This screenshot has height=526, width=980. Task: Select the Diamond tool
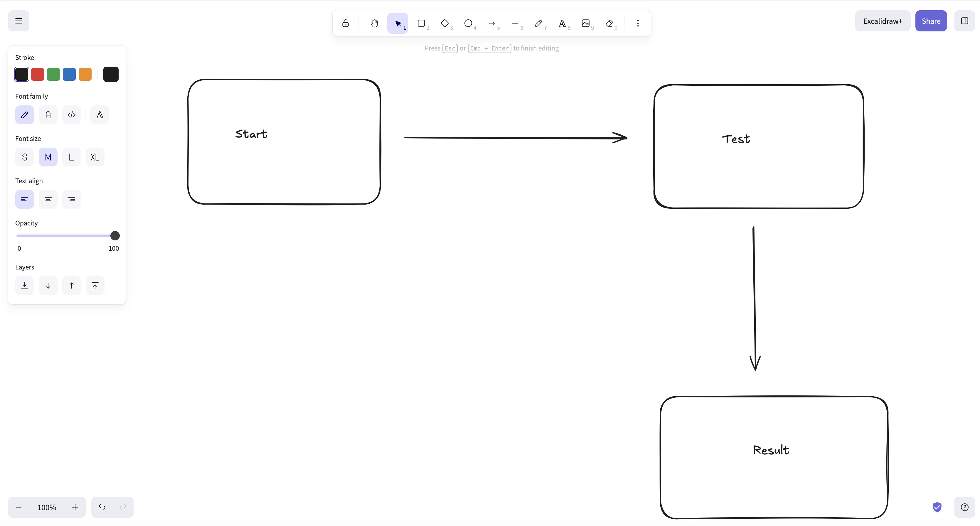[x=445, y=23]
